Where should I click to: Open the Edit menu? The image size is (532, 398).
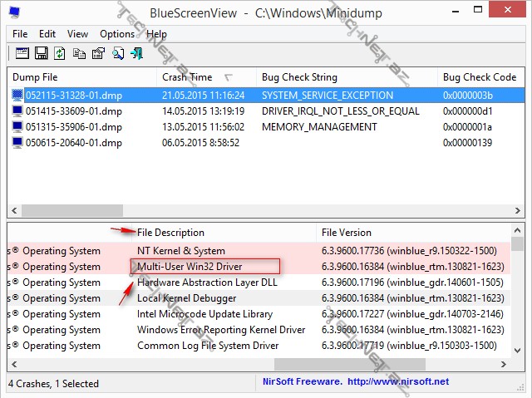[x=47, y=34]
